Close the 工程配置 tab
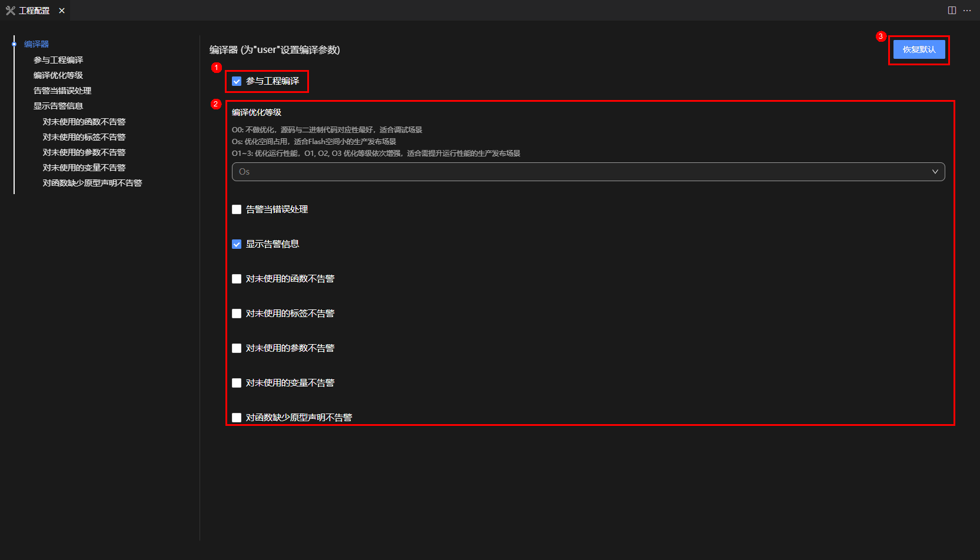Screen dimensions: 980x560 [x=62, y=11]
